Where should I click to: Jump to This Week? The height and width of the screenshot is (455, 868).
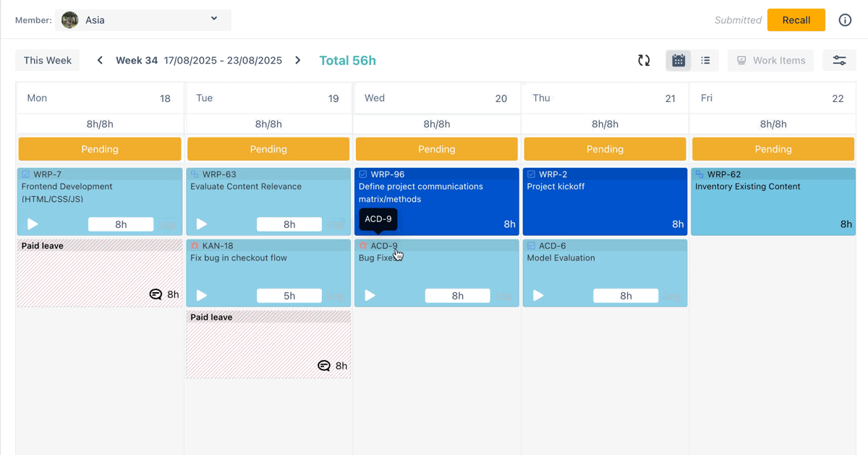point(48,61)
